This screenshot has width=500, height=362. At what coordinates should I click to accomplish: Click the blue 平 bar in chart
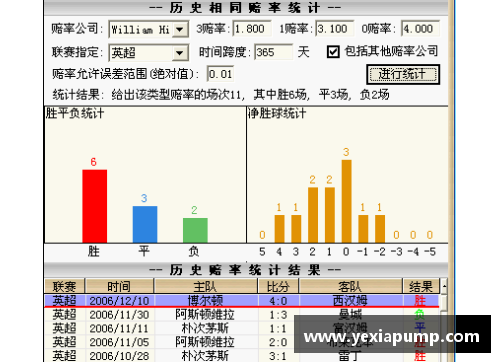click(x=145, y=224)
